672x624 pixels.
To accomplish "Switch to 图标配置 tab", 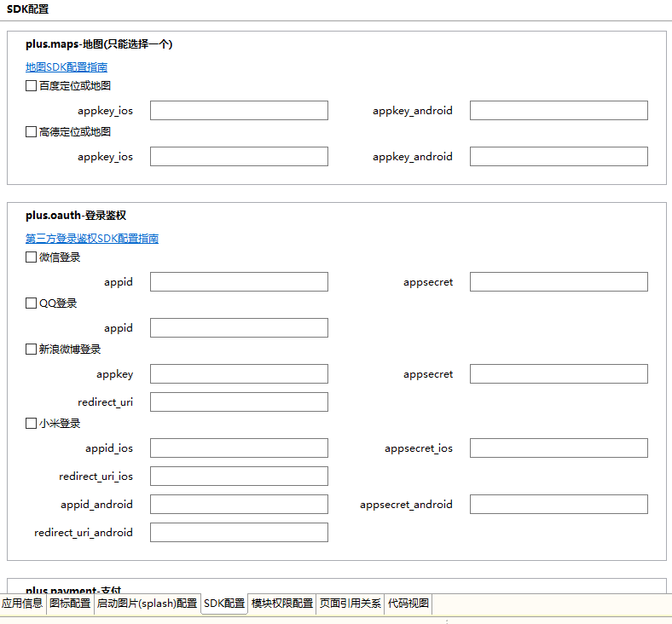I will (70, 604).
